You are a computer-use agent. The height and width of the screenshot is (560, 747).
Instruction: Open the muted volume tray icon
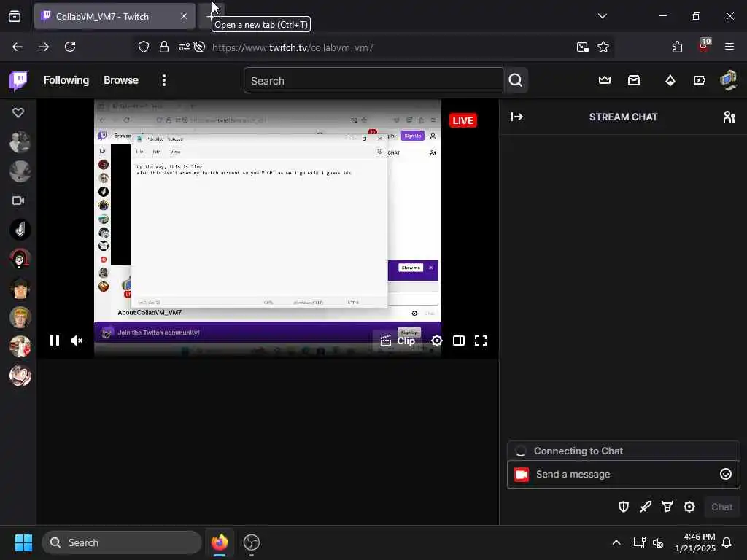tap(659, 542)
